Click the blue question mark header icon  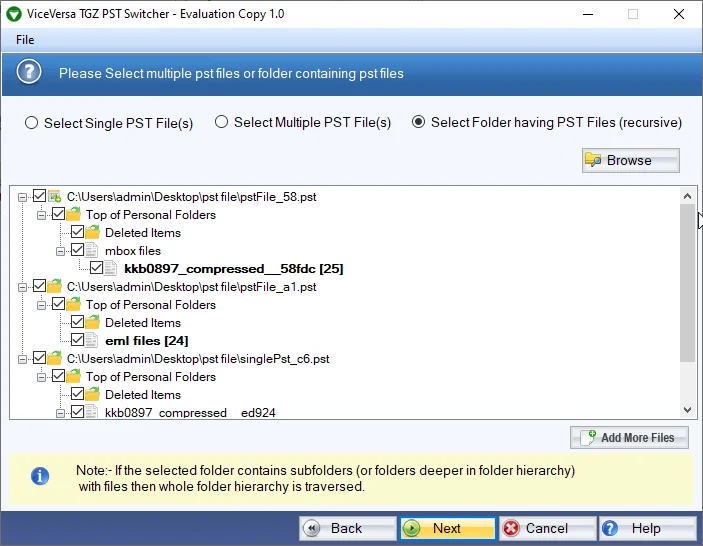[29, 72]
